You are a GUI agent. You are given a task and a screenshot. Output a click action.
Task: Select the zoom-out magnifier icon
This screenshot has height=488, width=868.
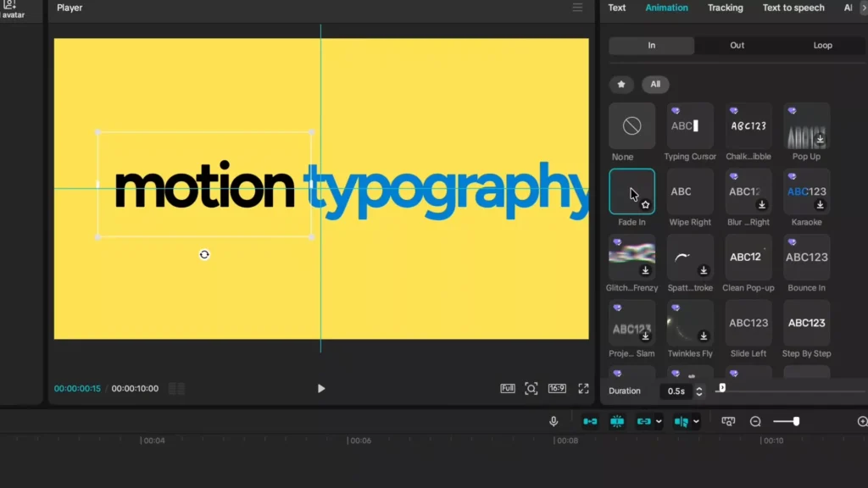pos(754,421)
